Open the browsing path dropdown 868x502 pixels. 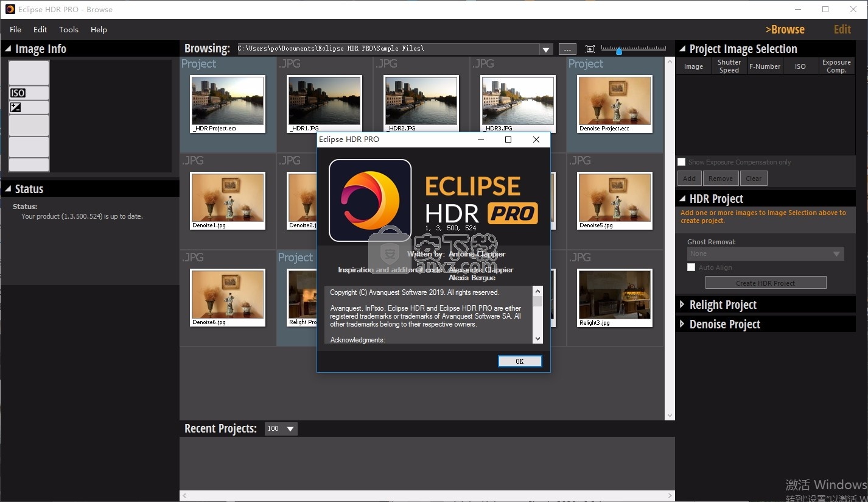pyautogui.click(x=546, y=49)
